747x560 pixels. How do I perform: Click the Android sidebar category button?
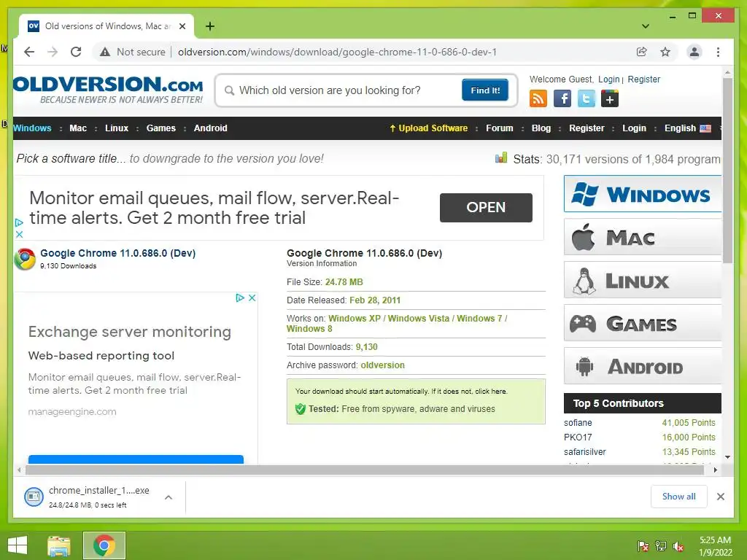643,366
